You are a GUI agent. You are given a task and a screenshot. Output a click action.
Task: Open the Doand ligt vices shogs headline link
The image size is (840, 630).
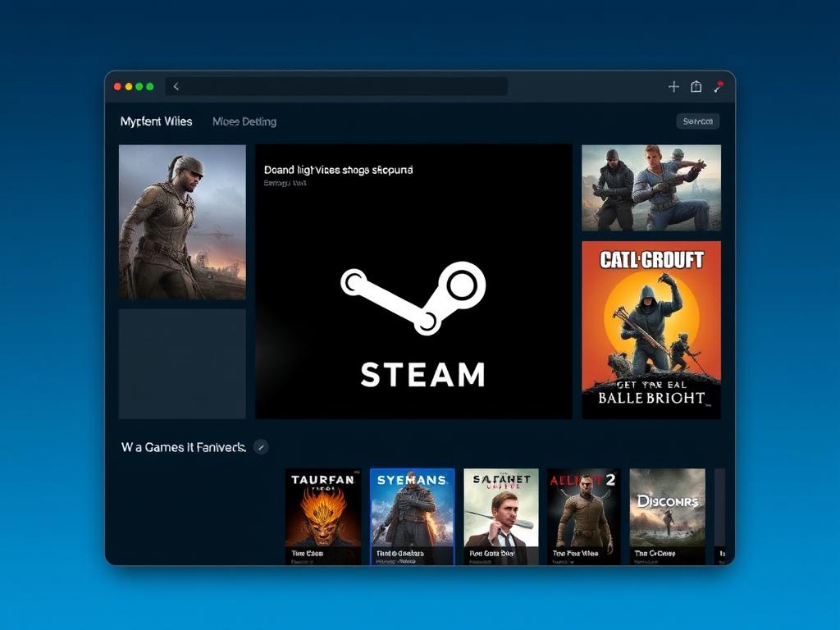338,170
